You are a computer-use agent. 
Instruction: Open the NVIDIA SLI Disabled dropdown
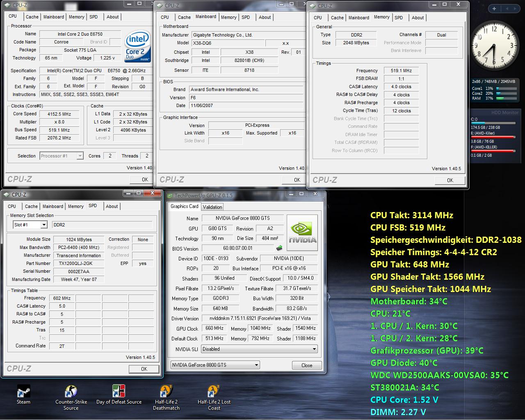click(259, 349)
